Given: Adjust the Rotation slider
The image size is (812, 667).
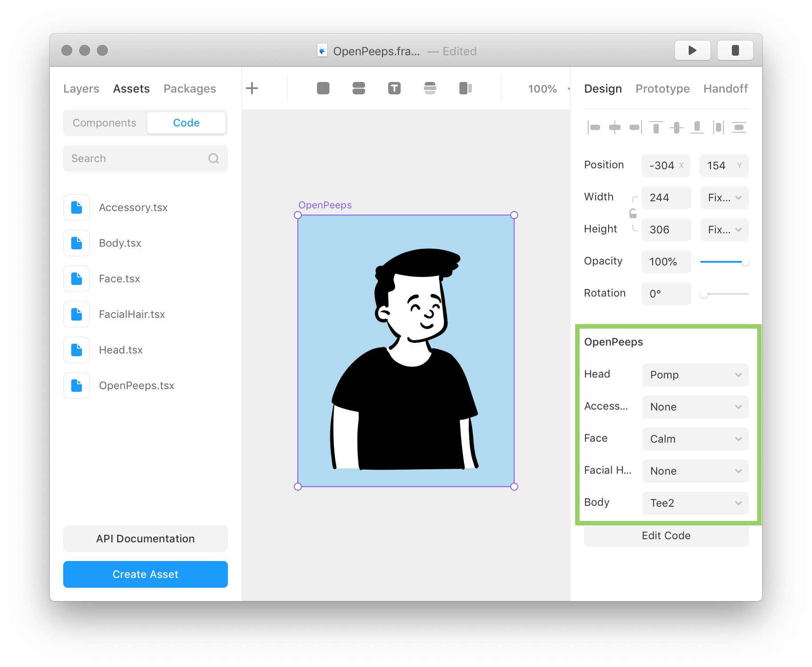Looking at the screenshot, I should tap(724, 294).
